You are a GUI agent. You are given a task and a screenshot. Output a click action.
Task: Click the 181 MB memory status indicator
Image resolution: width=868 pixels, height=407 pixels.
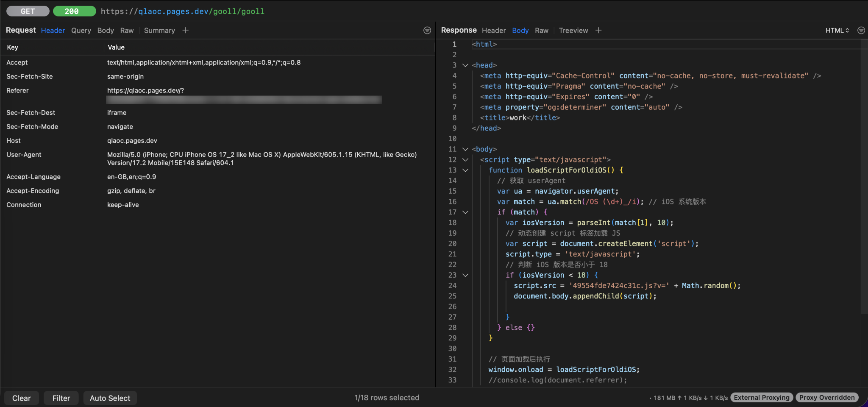(x=665, y=398)
